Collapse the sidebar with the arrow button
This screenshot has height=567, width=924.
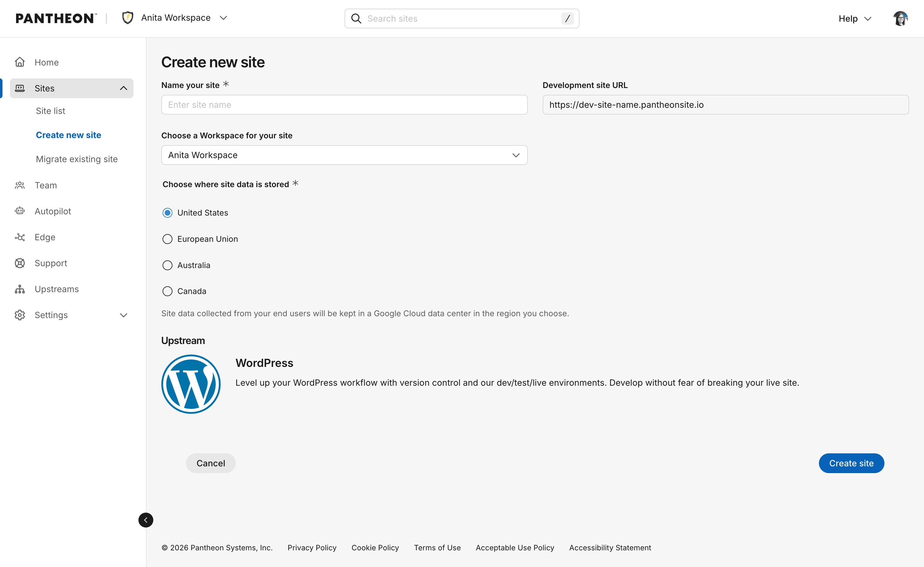tap(146, 520)
